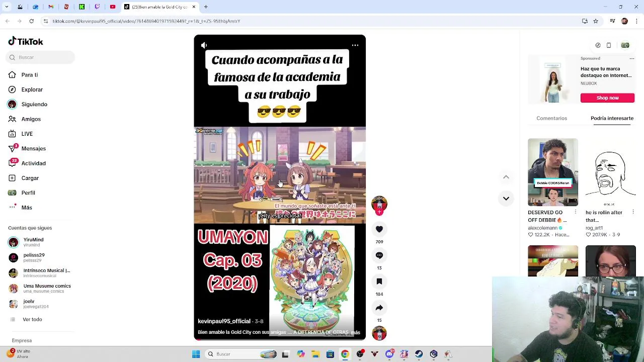Open the Amigos section
Viewport: 644px width, 362px height.
(31, 119)
